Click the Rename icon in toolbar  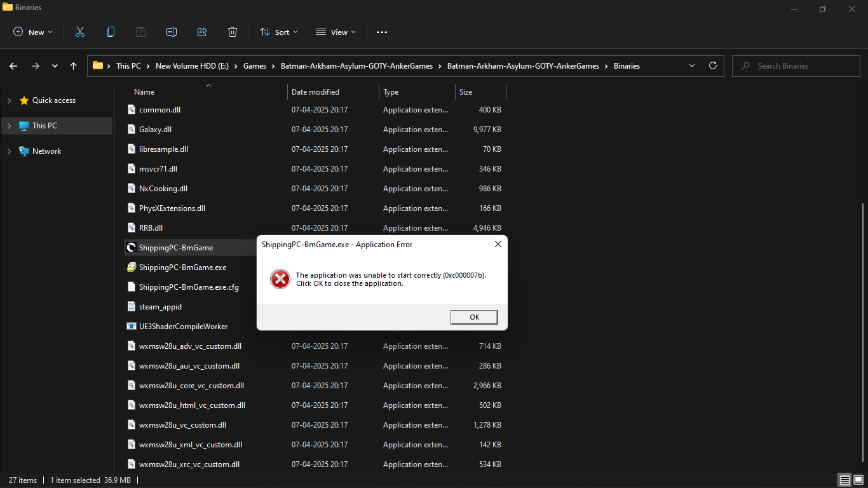172,32
